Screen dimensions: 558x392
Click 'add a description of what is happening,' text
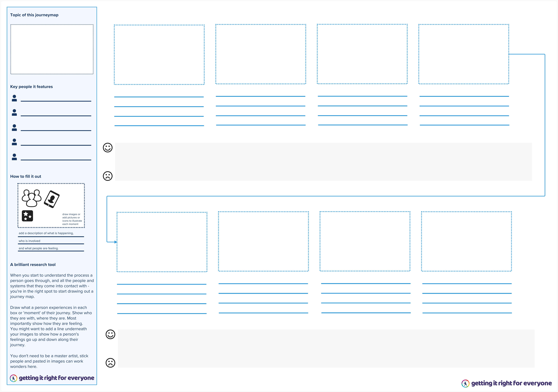pyautogui.click(x=46, y=233)
